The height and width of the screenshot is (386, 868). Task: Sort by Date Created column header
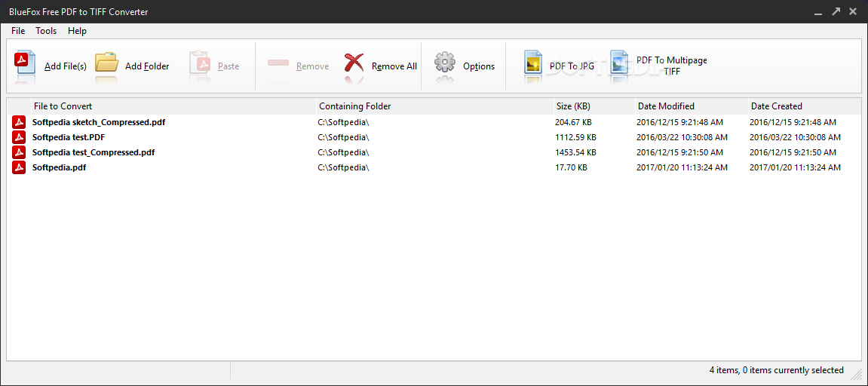click(x=805, y=106)
